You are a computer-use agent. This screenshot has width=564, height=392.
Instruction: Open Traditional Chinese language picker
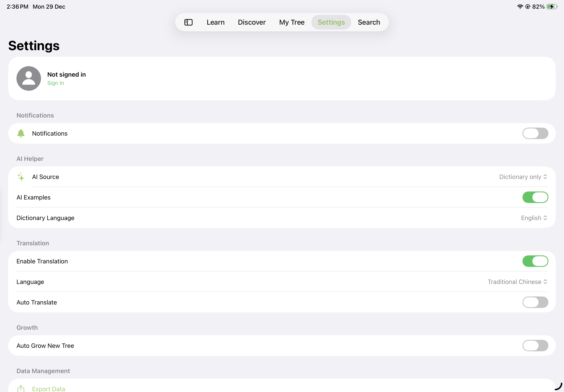517,282
